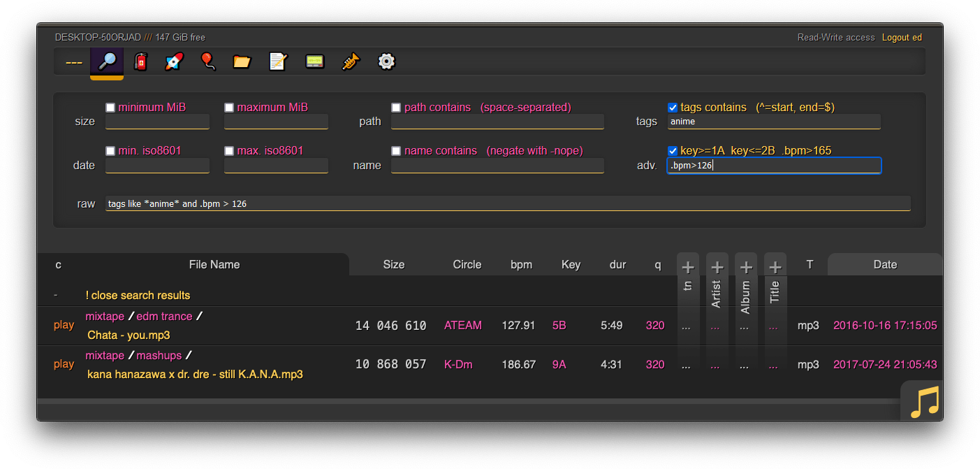
Task: Play Chata - you.mp3
Action: [64, 325]
